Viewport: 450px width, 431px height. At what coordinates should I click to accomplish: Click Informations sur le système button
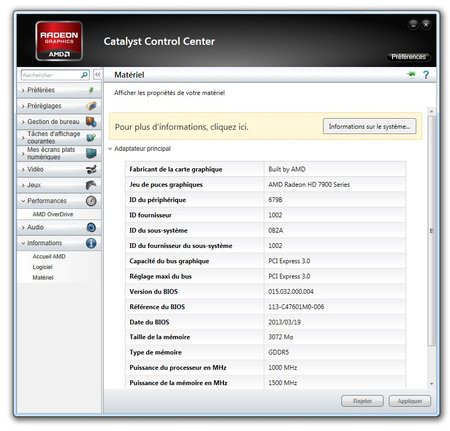coord(369,126)
